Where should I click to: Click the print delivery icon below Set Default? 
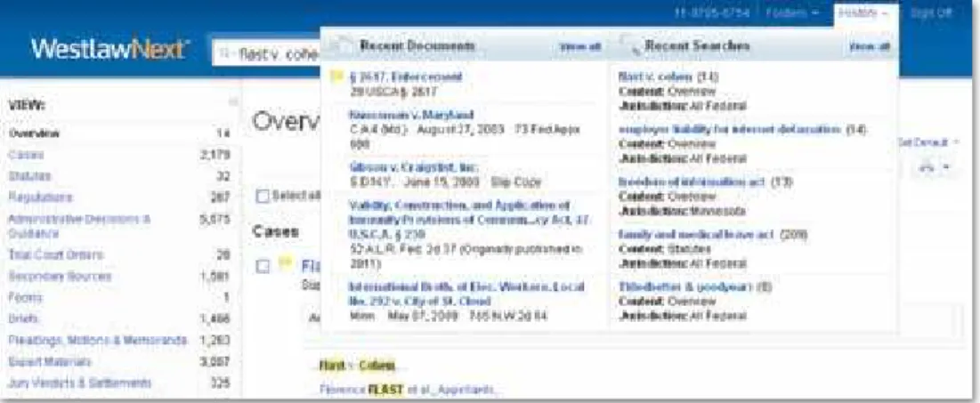(x=928, y=167)
